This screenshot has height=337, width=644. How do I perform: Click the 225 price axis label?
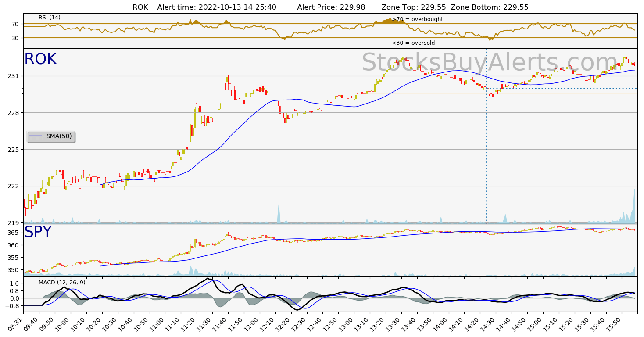pyautogui.click(x=13, y=150)
